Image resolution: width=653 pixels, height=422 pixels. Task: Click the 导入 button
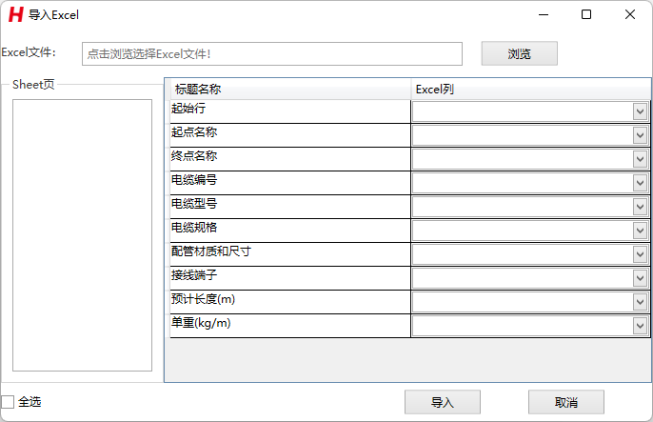[442, 402]
